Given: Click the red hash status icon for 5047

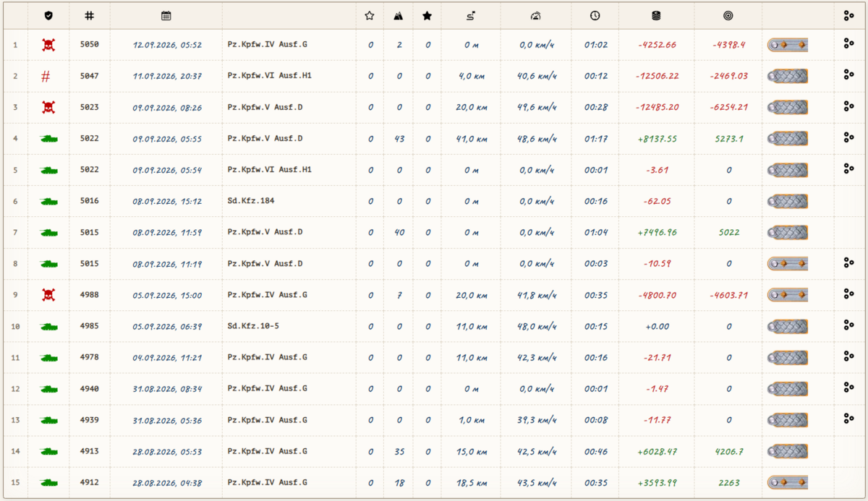Looking at the screenshot, I should [x=46, y=76].
